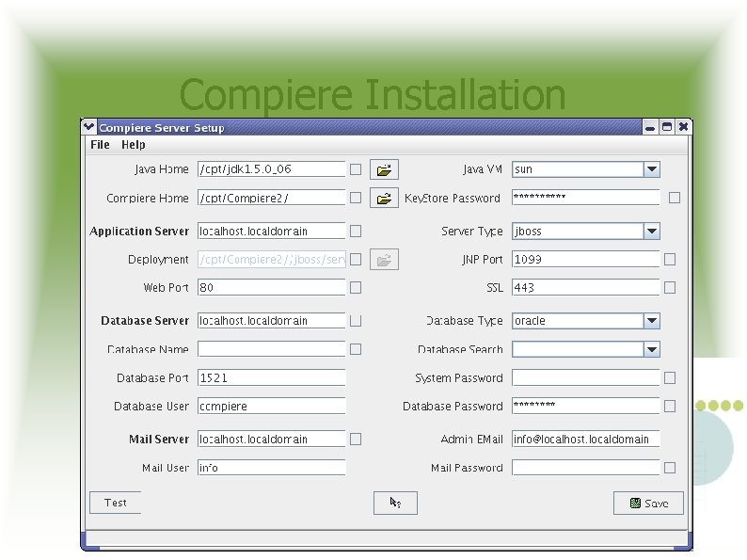Toggle checkbox beside Deployment field
This screenshot has width=747, height=560.
point(356,259)
